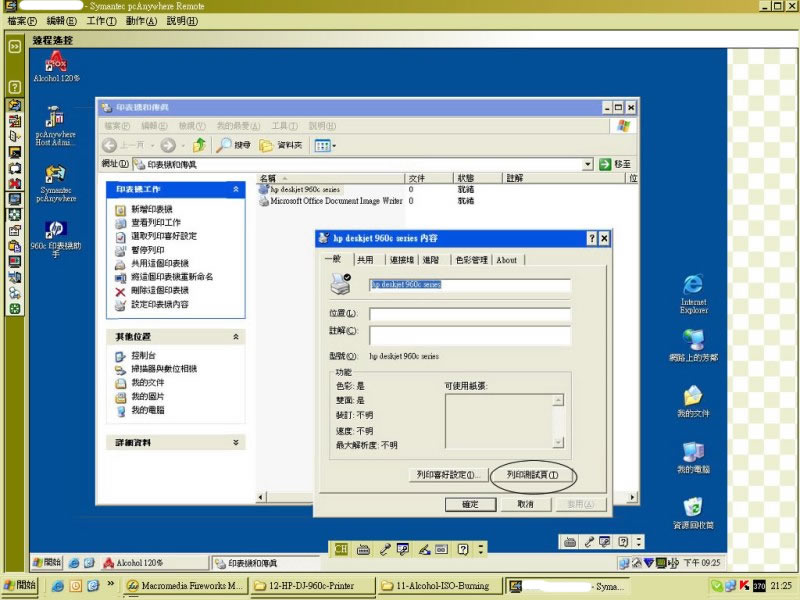This screenshot has width=800, height=600.
Task: Open 我的電腦 desktop icon
Action: coord(693,458)
